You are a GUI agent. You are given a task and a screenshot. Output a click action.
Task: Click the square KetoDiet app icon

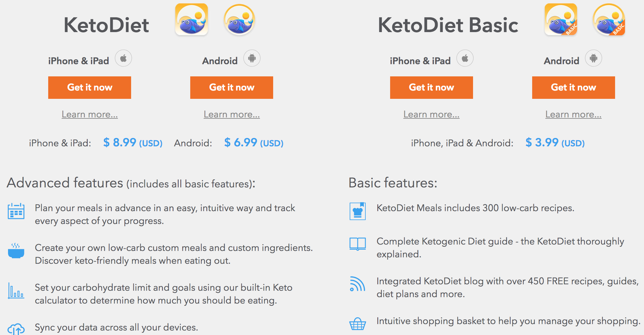(x=192, y=19)
